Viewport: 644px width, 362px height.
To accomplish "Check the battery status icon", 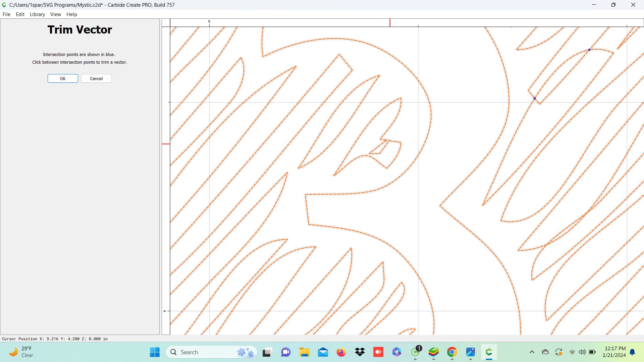I will click(592, 352).
